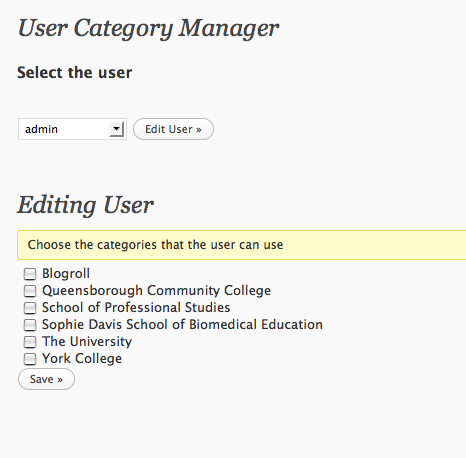Click the Select the user heading
The image size is (466, 458).
pyautogui.click(x=75, y=73)
